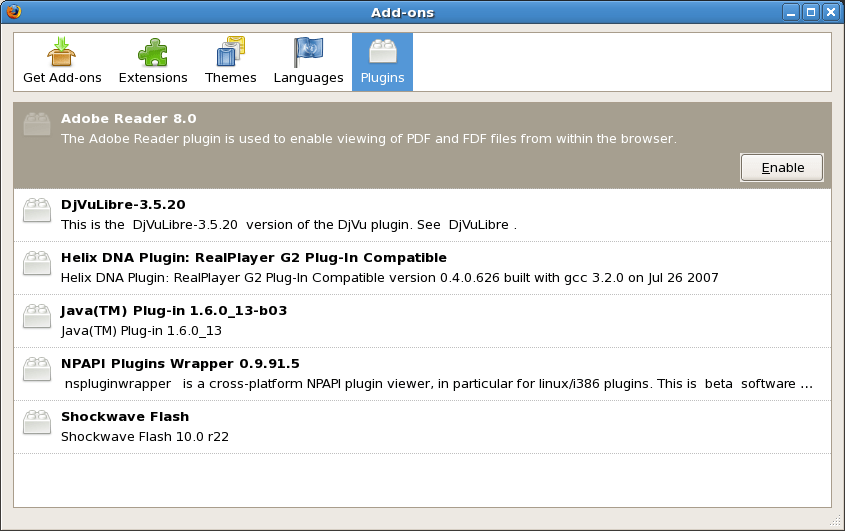Click the Shockwave Flash brick icon
Screen dimensions: 845x531
point(37,422)
